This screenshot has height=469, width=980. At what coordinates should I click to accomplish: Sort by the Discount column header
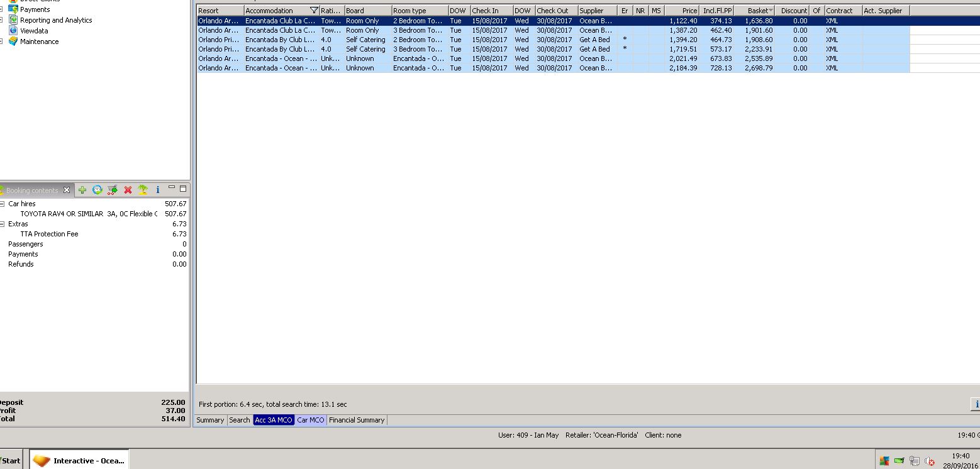[x=793, y=11]
